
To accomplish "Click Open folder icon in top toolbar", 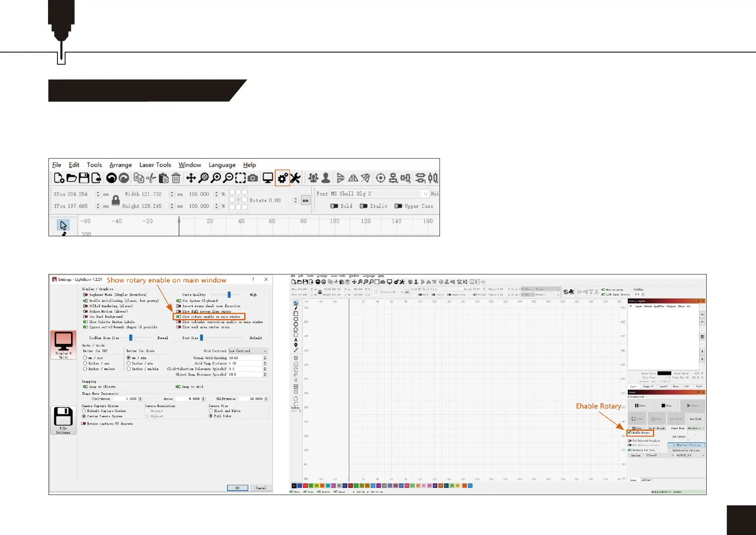I will [x=71, y=178].
